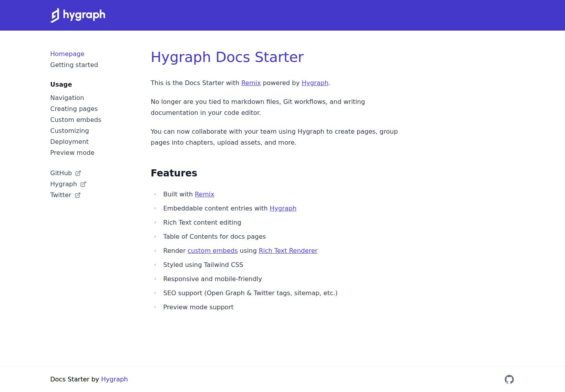Viewport: 565px width, 392px height.
Task: Click the custom embeds inline link
Action: [213, 250]
